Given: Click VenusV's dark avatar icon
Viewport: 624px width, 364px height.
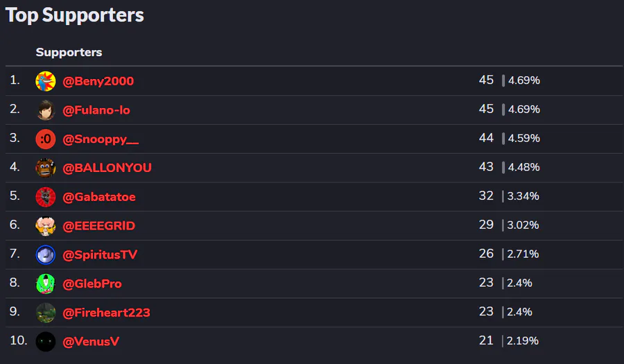Looking at the screenshot, I should tap(46, 341).
